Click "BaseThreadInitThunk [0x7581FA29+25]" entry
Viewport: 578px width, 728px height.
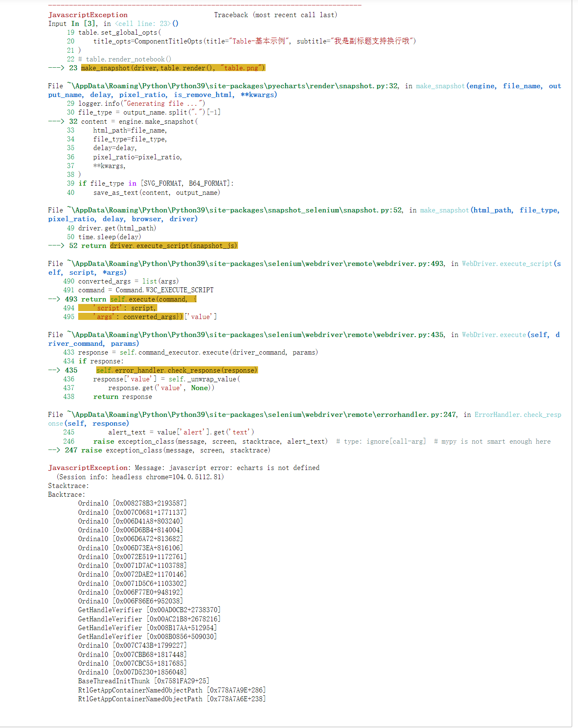pyautogui.click(x=143, y=681)
